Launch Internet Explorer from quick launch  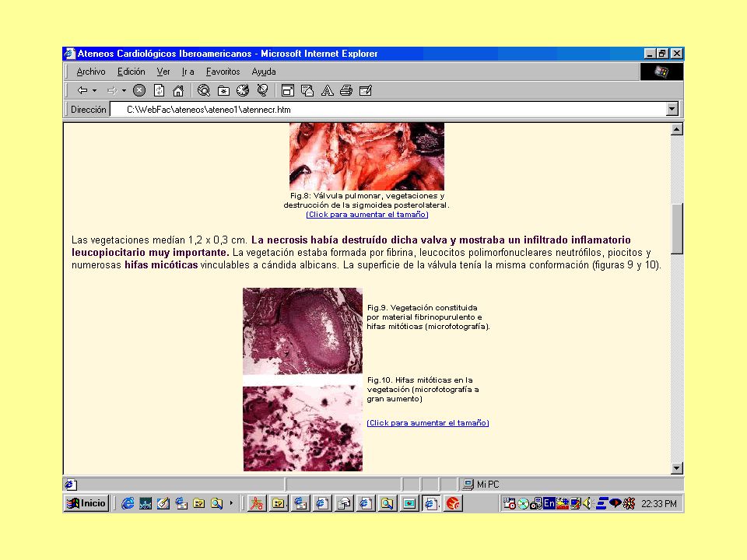(127, 503)
